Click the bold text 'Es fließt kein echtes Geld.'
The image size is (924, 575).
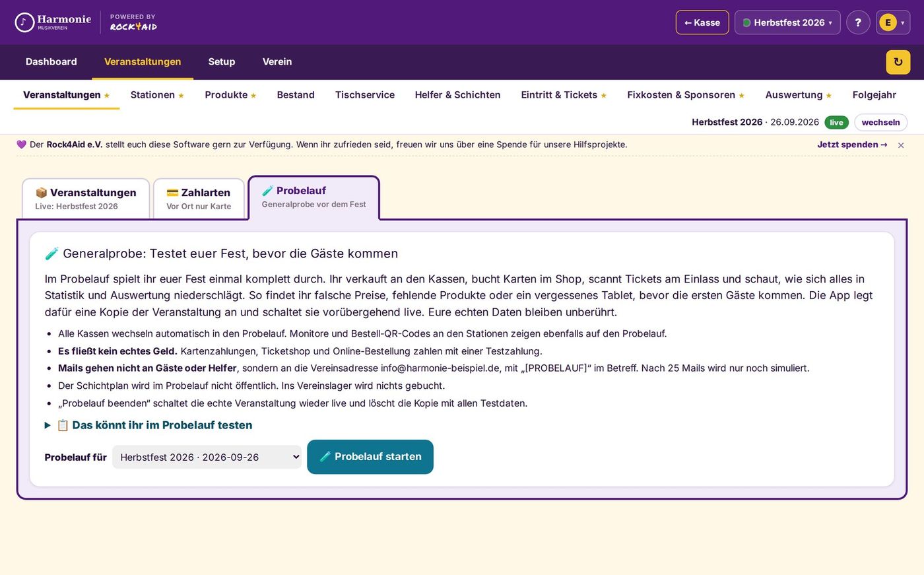click(117, 351)
